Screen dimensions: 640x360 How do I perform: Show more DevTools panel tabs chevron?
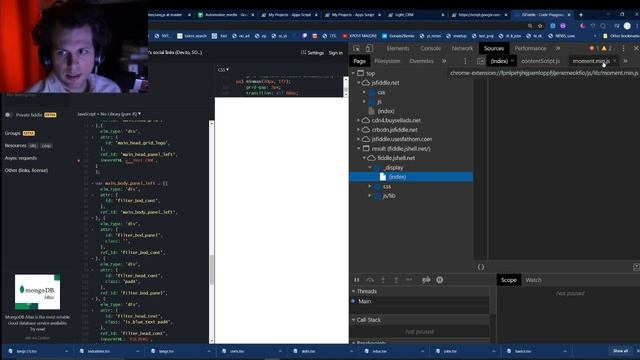558,48
